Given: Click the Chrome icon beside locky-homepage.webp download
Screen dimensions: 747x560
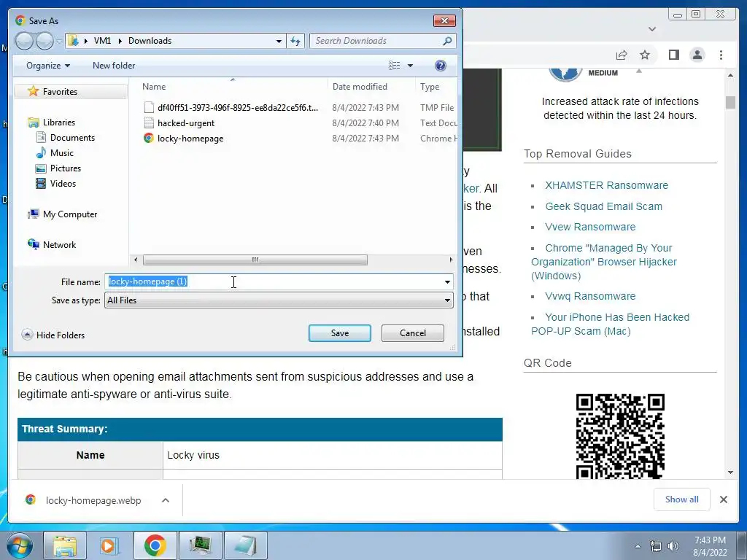Looking at the screenshot, I should 31,499.
